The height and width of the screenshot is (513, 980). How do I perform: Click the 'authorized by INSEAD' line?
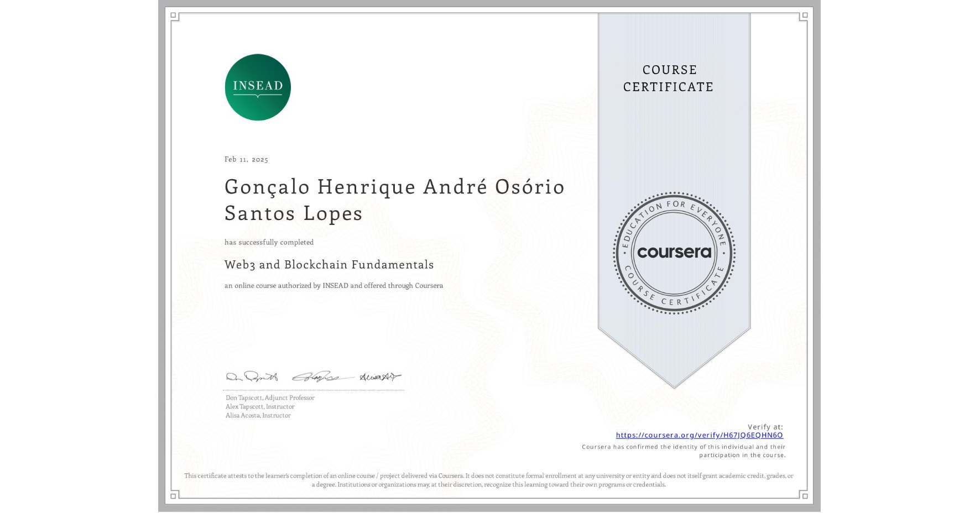[x=333, y=286]
